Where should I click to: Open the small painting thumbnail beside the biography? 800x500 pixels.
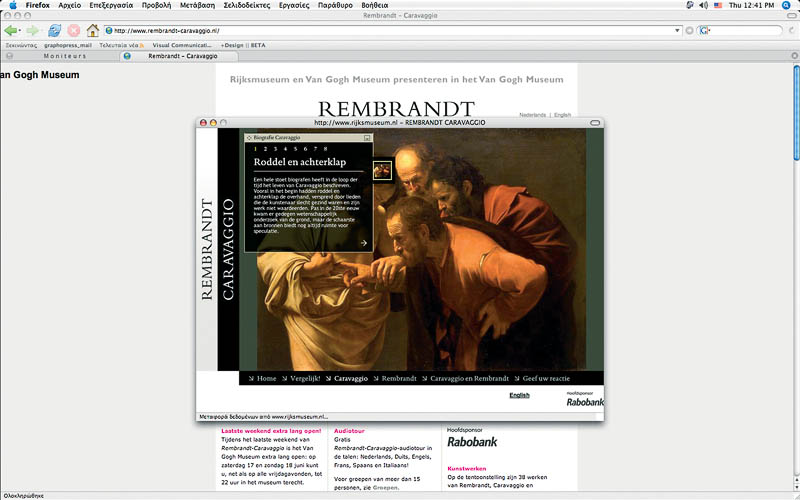tap(382, 170)
